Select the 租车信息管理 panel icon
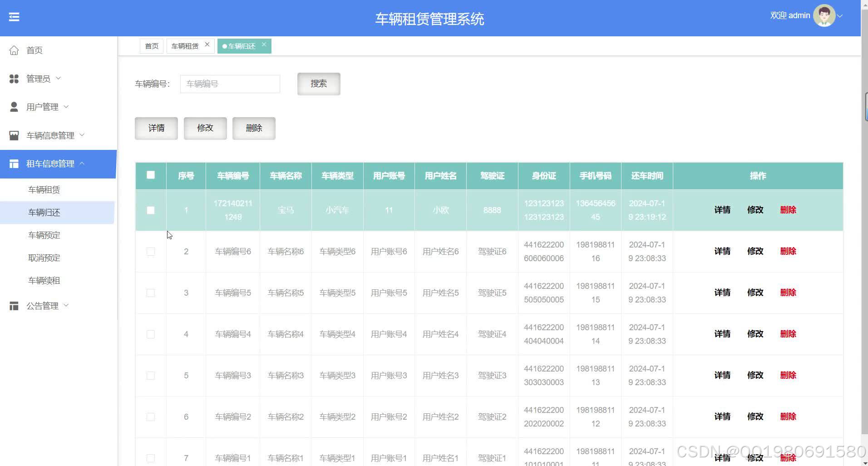 click(x=14, y=164)
